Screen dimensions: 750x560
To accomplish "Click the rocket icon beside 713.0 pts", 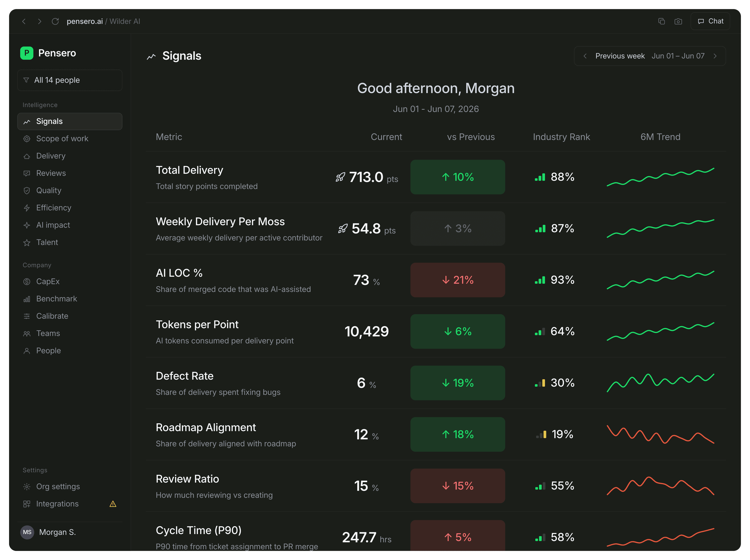I will point(340,177).
